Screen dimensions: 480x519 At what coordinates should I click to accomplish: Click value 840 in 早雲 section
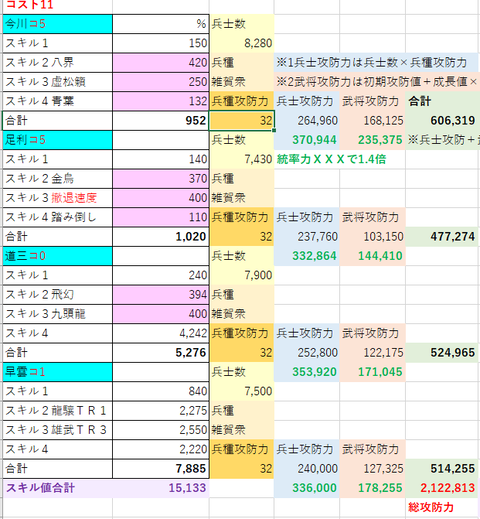[x=161, y=391]
